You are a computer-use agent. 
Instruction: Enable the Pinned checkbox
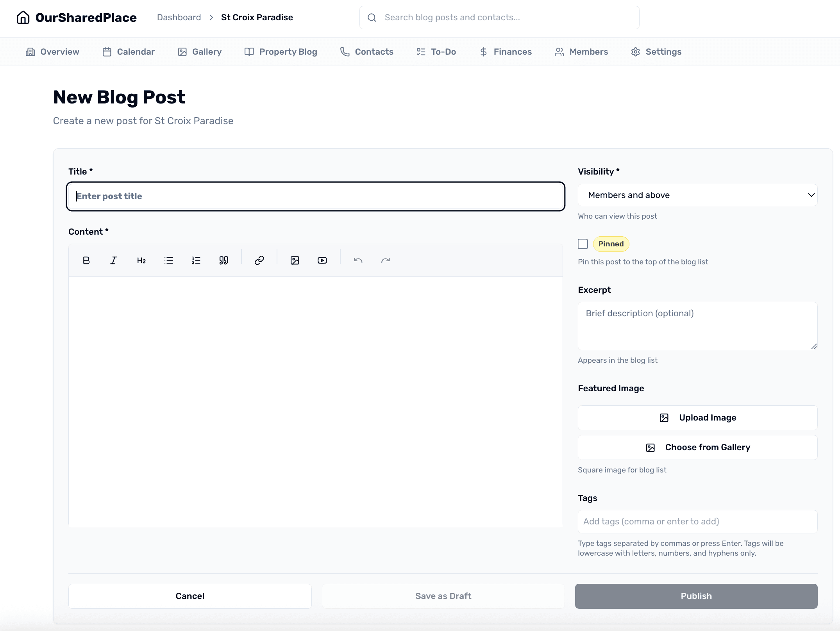pos(583,244)
